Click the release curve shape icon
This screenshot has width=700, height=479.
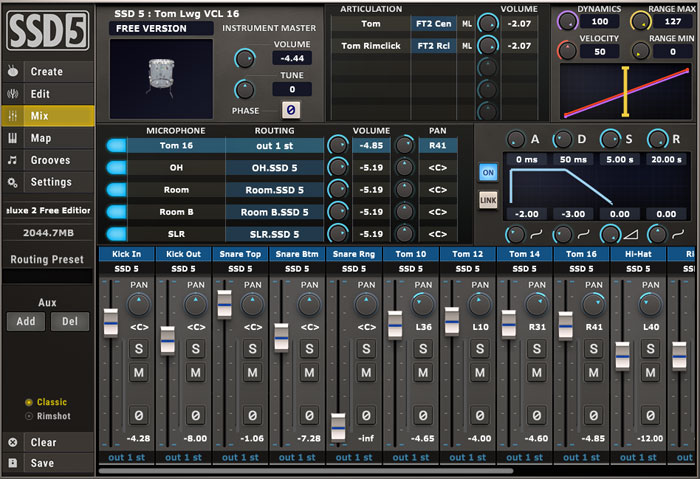(x=678, y=234)
